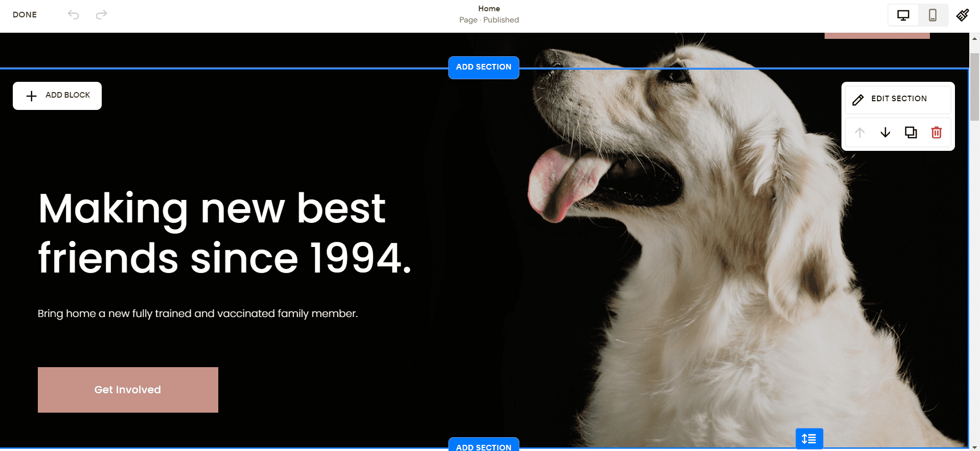
Task: Select the 'Bring home a new' paragraph
Action: coord(198,313)
